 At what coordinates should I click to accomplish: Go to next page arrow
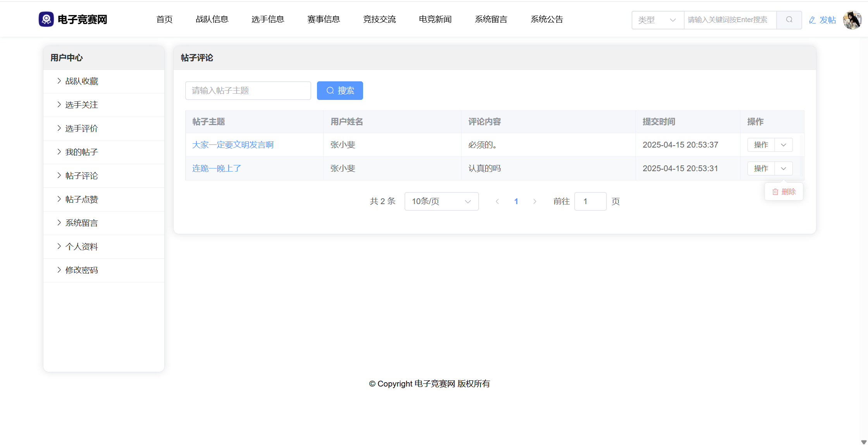point(535,201)
